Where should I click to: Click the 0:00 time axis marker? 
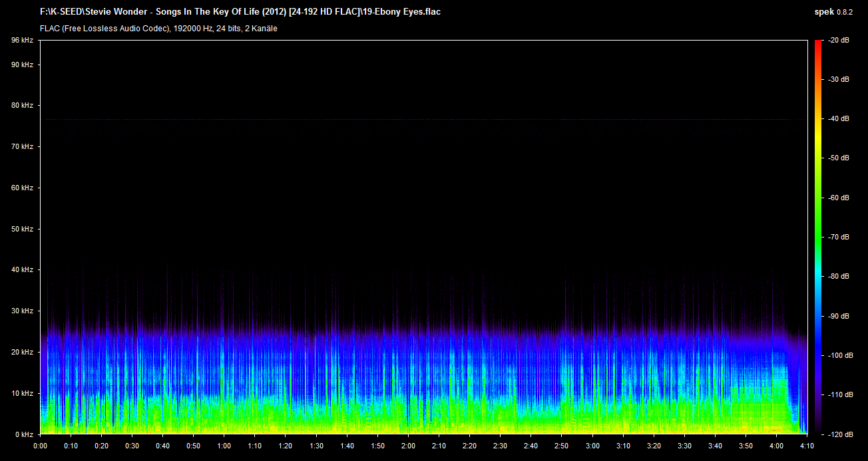pyautogui.click(x=40, y=446)
